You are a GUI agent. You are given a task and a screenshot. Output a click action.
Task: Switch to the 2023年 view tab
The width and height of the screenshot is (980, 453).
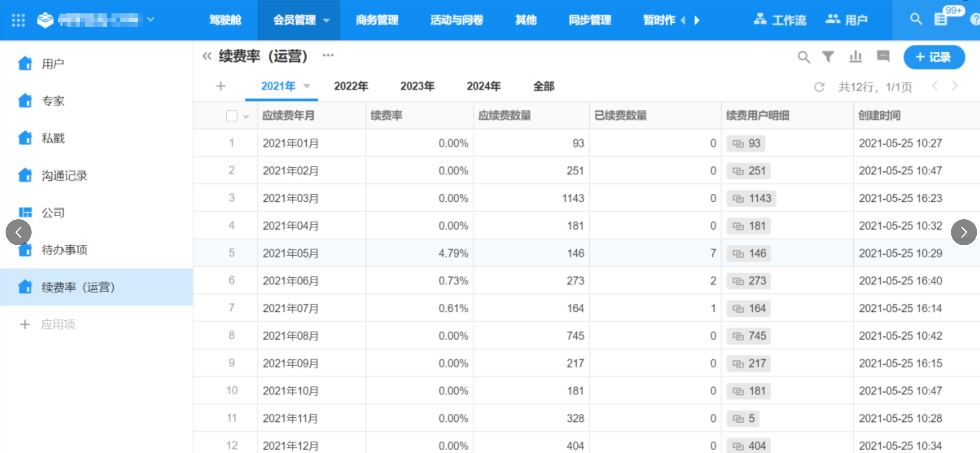pyautogui.click(x=417, y=86)
